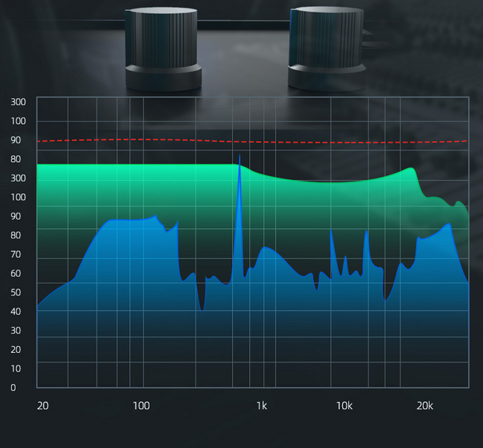Click the 20 label on the frequency axis

[x=42, y=406]
